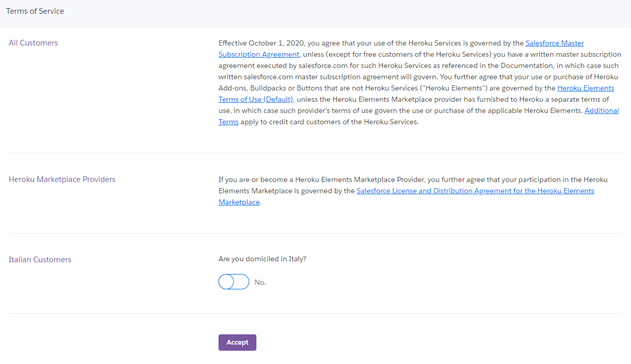
Task: Open the Heroku Elements Terms of Use link
Action: click(x=585, y=88)
